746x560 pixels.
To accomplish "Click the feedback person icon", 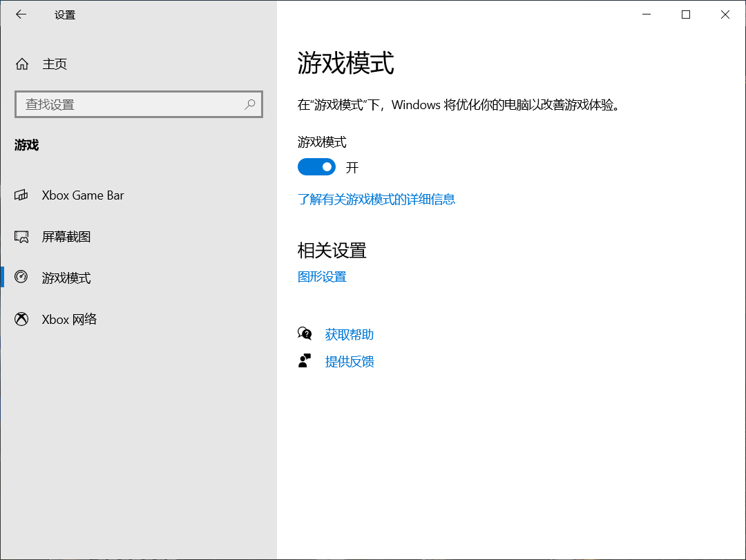I will pos(305,360).
